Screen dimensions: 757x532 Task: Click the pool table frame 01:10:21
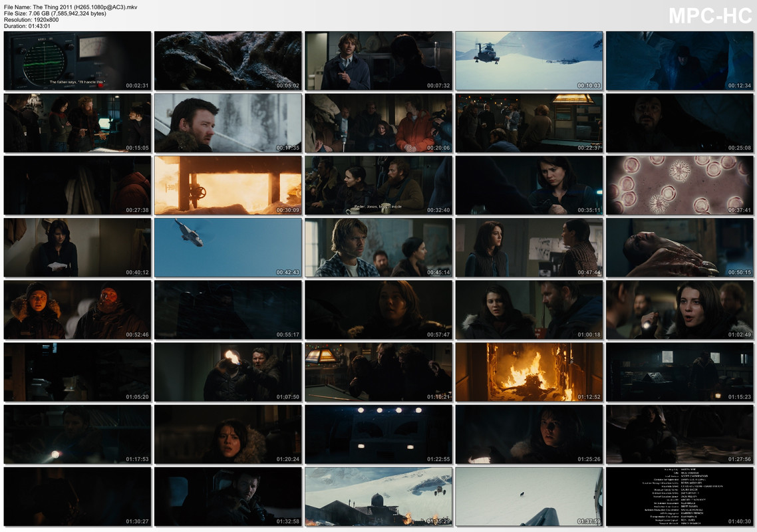[x=378, y=372]
